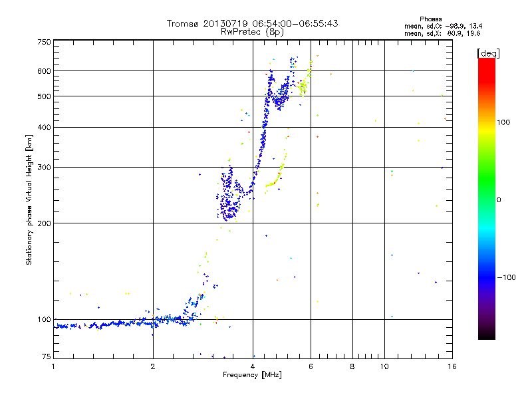The height and width of the screenshot is (399, 532).
Task: Click the y-axis tick label "400"
Action: tap(44, 128)
